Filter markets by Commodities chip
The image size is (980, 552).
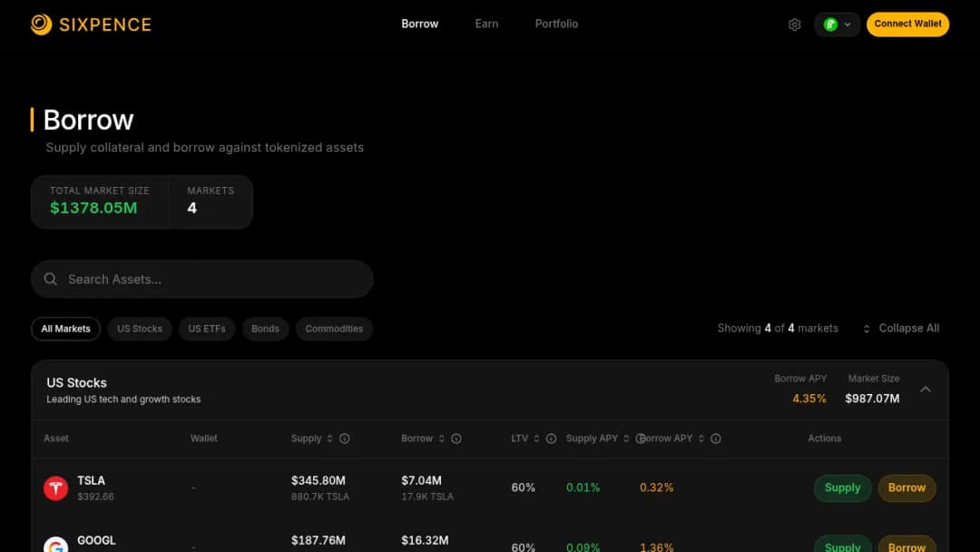tap(334, 329)
